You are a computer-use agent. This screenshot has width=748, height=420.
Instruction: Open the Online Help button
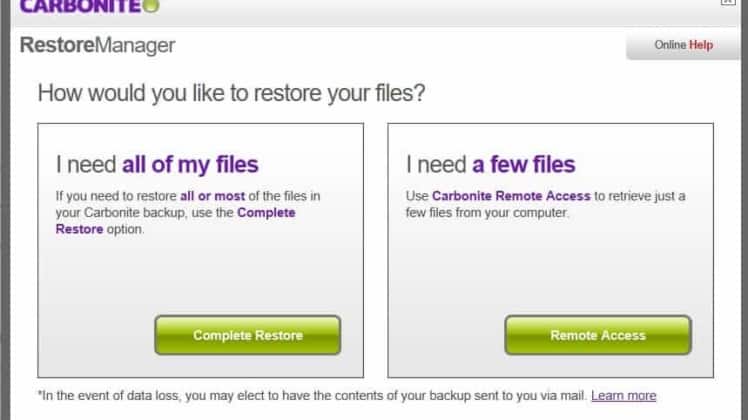(683, 45)
